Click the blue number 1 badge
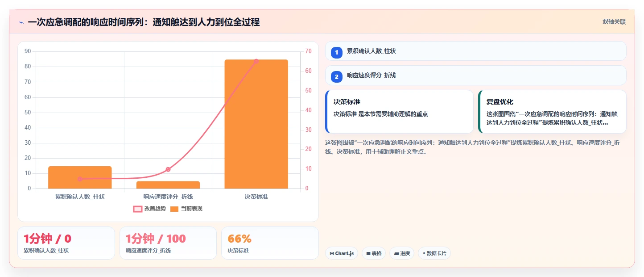This screenshot has height=277, width=644. [x=337, y=52]
